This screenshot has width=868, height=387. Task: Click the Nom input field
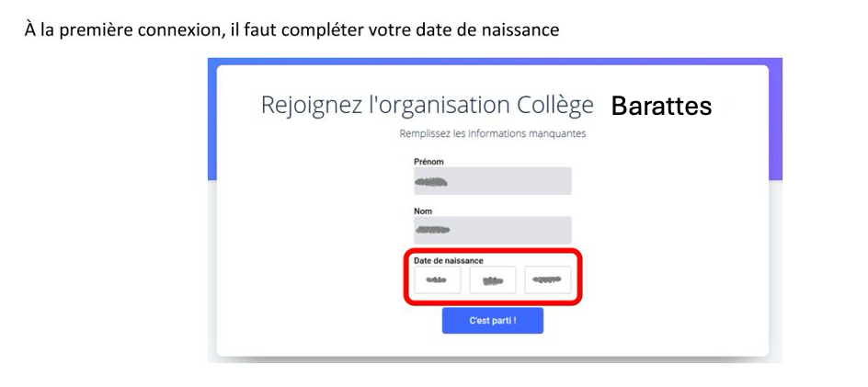click(x=492, y=231)
